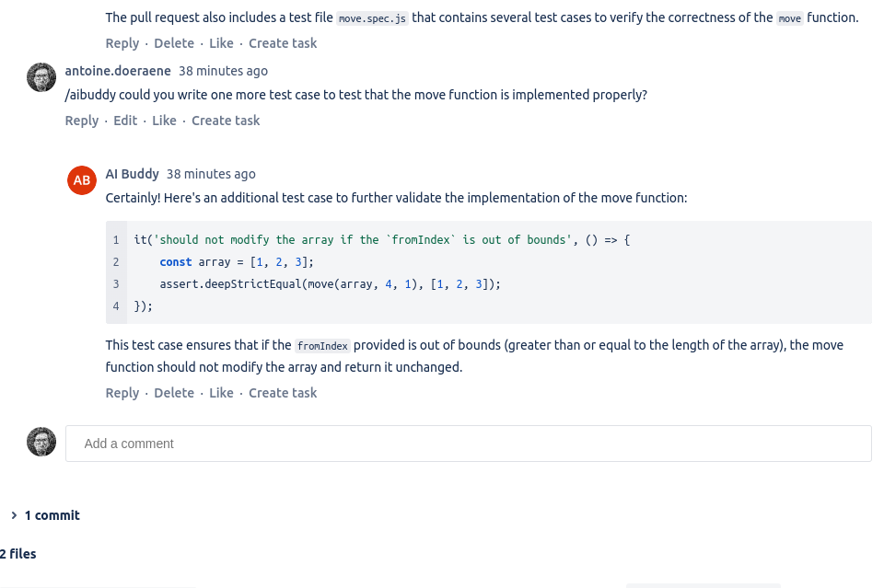Viewport: 884px width, 588px height.
Task: Create task from antoine.doeraene's comment
Action: coord(226,121)
